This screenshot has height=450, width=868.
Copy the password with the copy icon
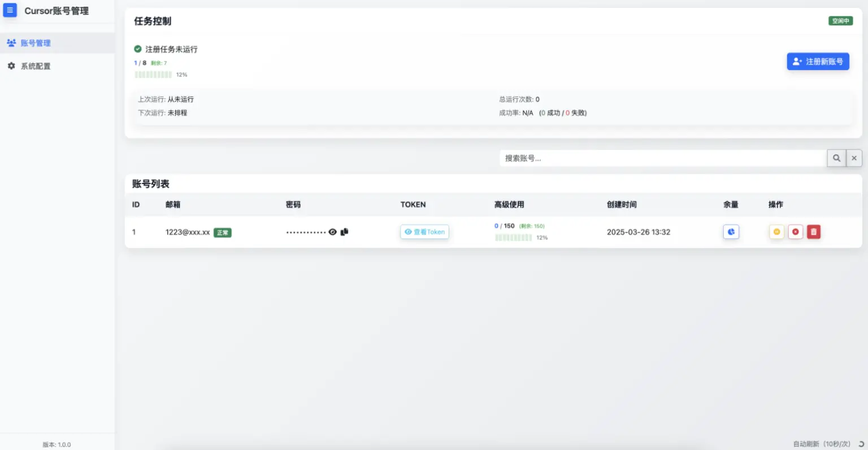point(344,231)
